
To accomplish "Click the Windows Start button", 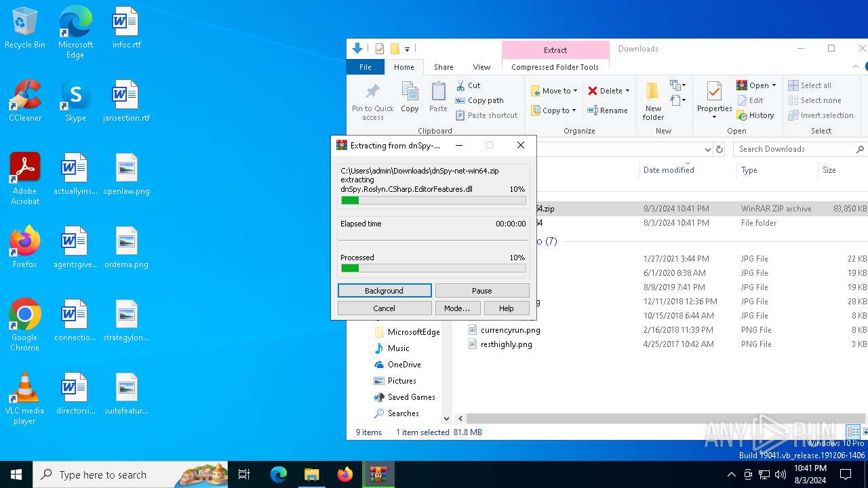I will (16, 474).
